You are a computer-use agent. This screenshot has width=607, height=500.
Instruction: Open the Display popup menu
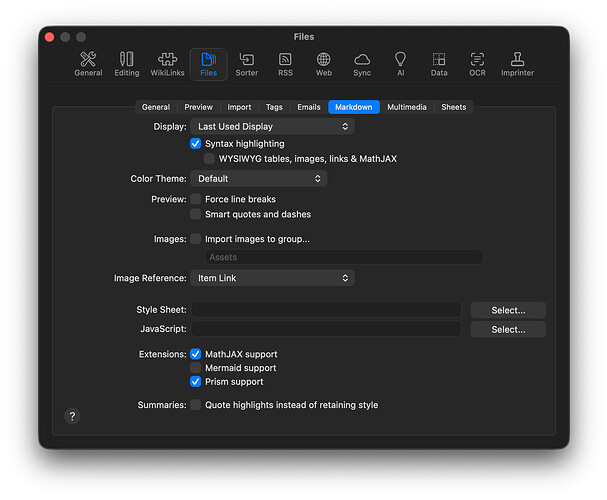(272, 127)
